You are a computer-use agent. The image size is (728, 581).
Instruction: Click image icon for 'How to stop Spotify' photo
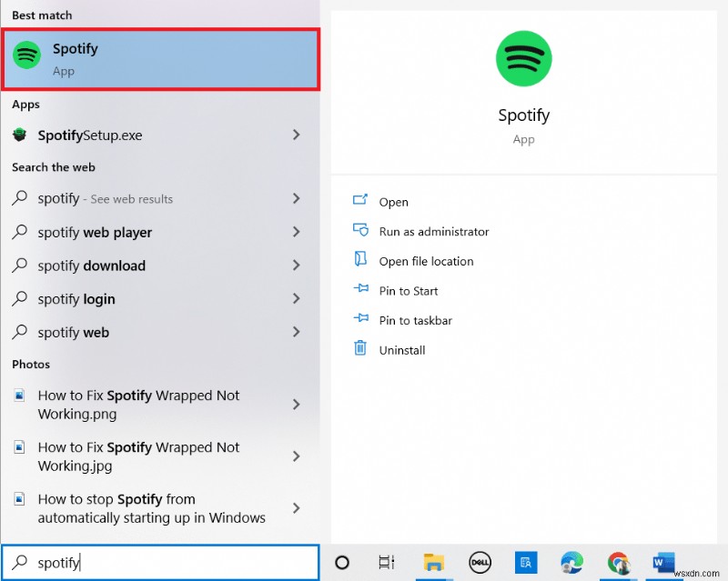click(19, 499)
